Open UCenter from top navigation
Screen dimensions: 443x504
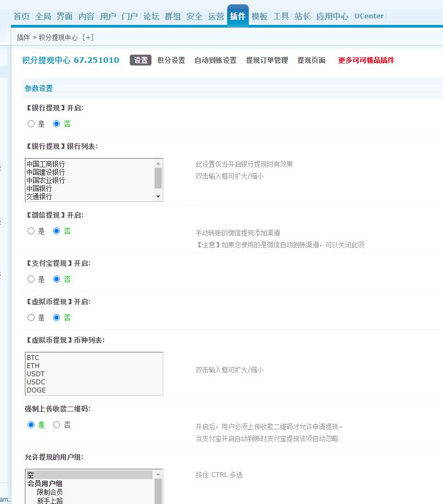click(x=369, y=16)
